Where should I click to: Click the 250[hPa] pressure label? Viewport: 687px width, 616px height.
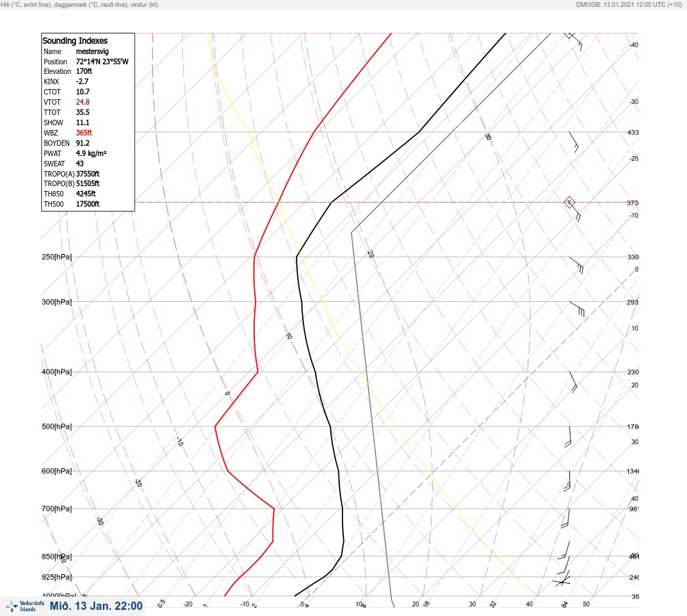point(57,257)
